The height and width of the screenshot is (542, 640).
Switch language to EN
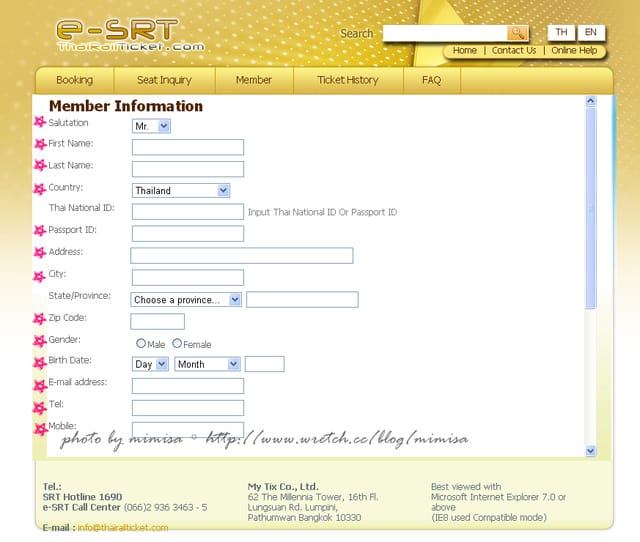[591, 33]
